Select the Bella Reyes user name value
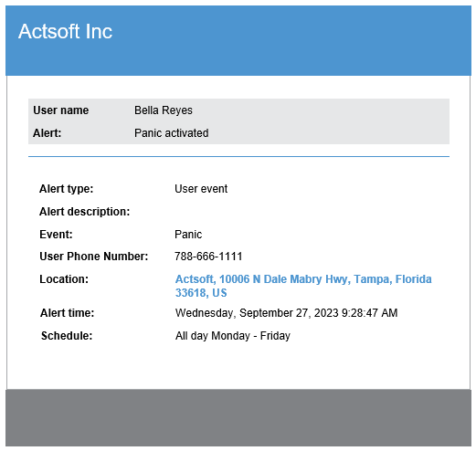 164,110
